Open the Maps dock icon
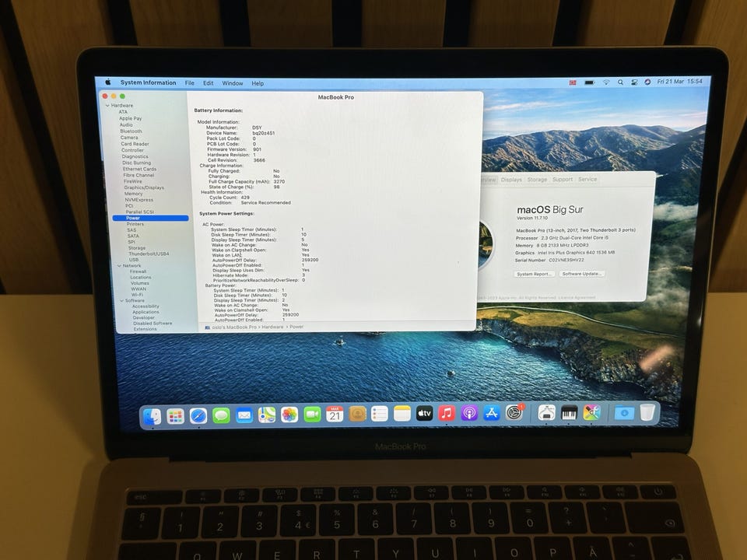The width and height of the screenshot is (747, 560). coord(267,415)
